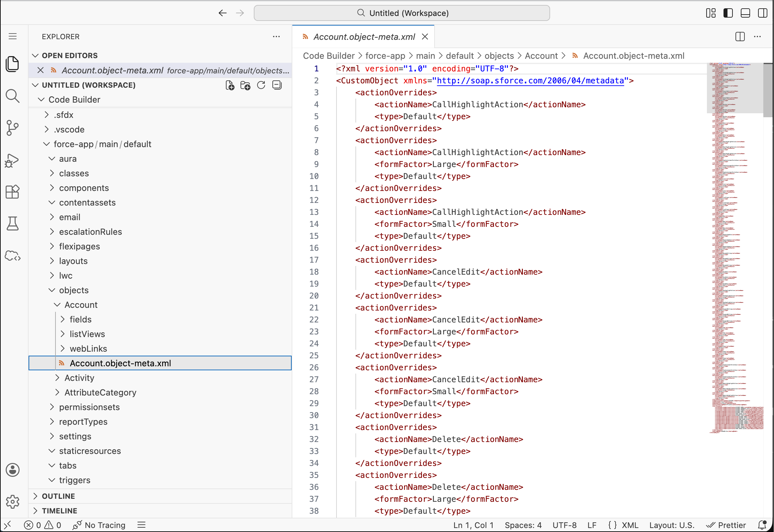Click objects in the breadcrumb trail
The width and height of the screenshot is (774, 532).
click(x=499, y=56)
